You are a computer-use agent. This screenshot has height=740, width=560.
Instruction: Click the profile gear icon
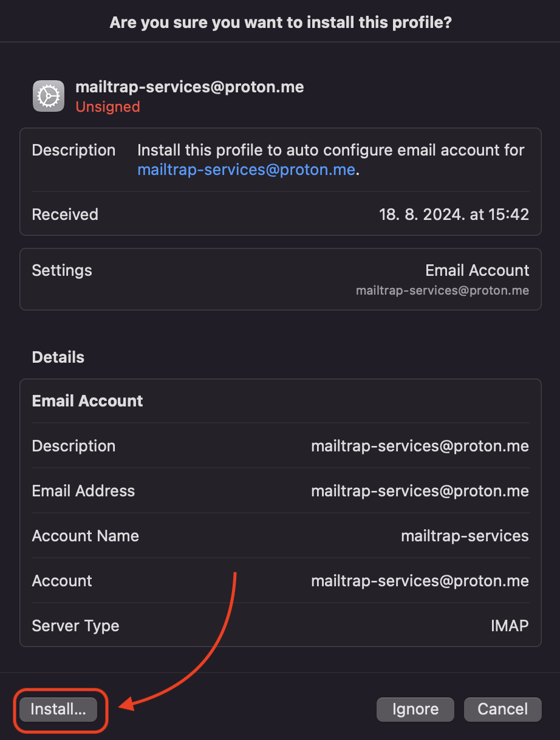(49, 96)
